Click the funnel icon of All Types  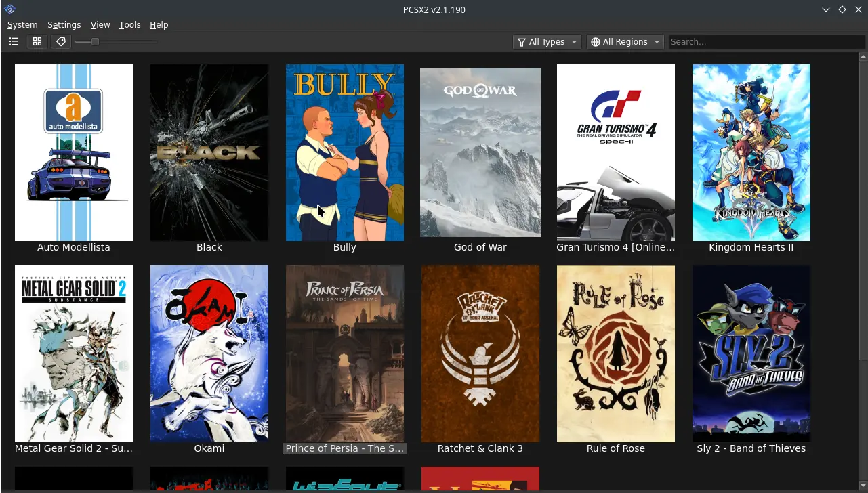pos(522,42)
